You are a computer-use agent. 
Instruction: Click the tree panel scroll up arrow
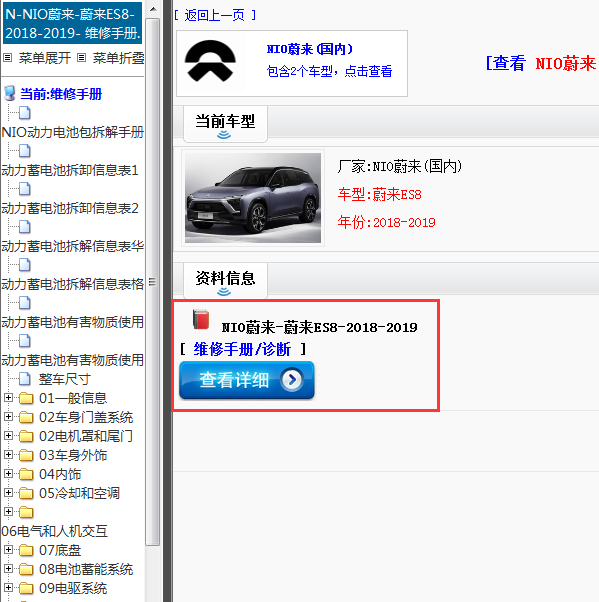(x=153, y=9)
